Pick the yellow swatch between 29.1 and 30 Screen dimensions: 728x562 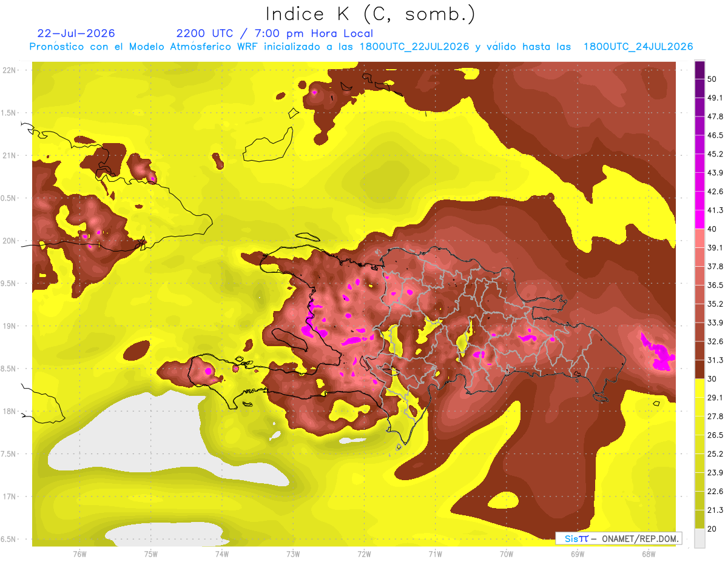click(x=699, y=388)
